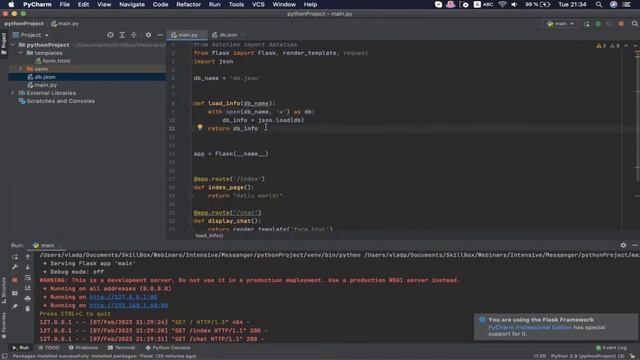Click the up arrow in Run console

28,257
